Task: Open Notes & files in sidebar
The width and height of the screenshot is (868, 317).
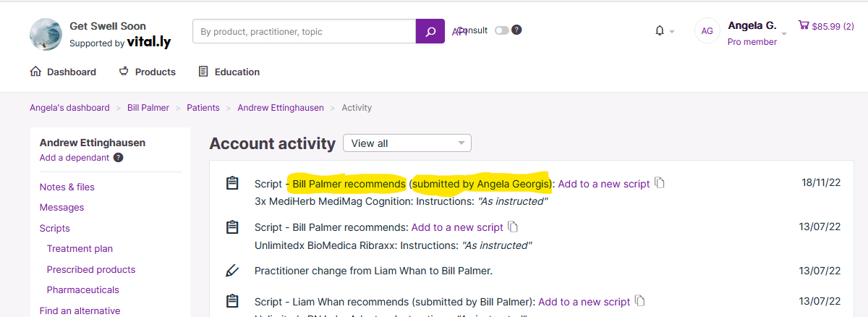Action: 67,187
